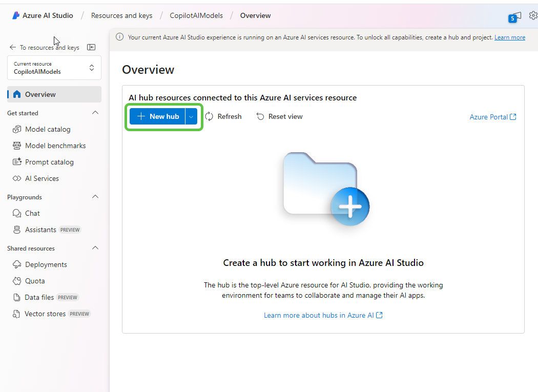Click the Reset view icon

[260, 116]
